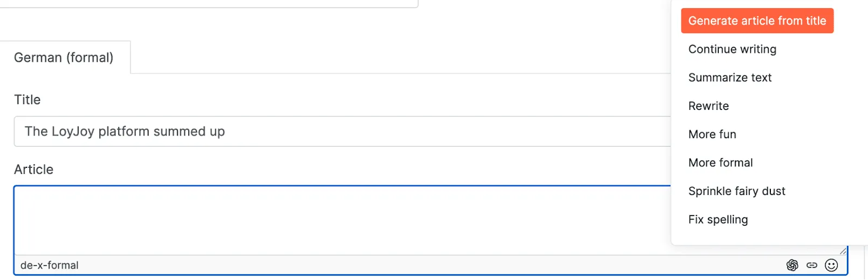Choose the Summarize text option
Viewport: 868px width, 280px height.
730,77
